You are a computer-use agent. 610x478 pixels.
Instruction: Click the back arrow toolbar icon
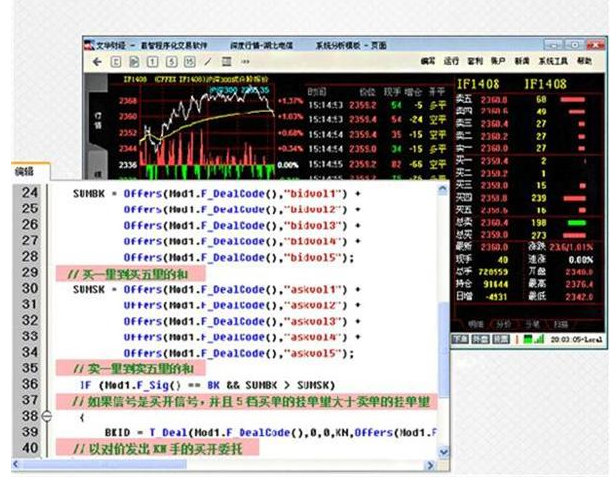98,61
